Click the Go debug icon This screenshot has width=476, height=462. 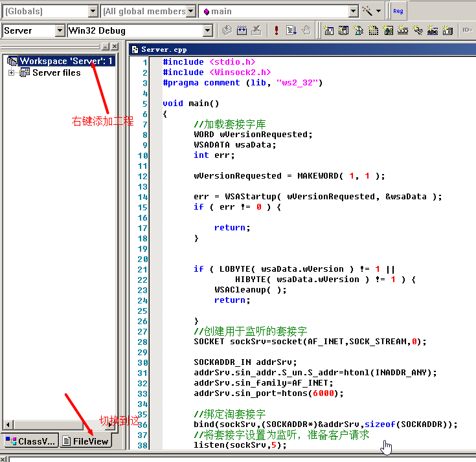coord(291,30)
